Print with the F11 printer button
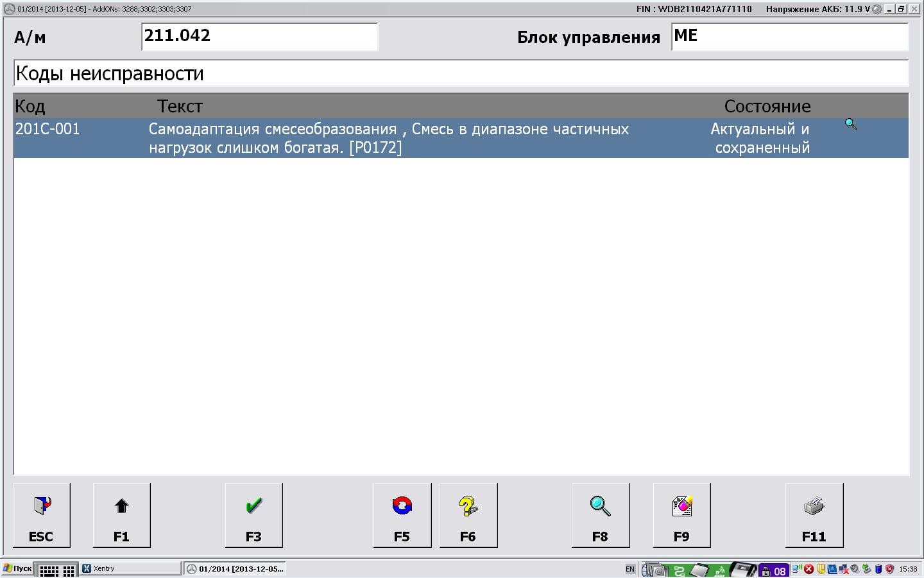The image size is (924, 578). click(814, 515)
